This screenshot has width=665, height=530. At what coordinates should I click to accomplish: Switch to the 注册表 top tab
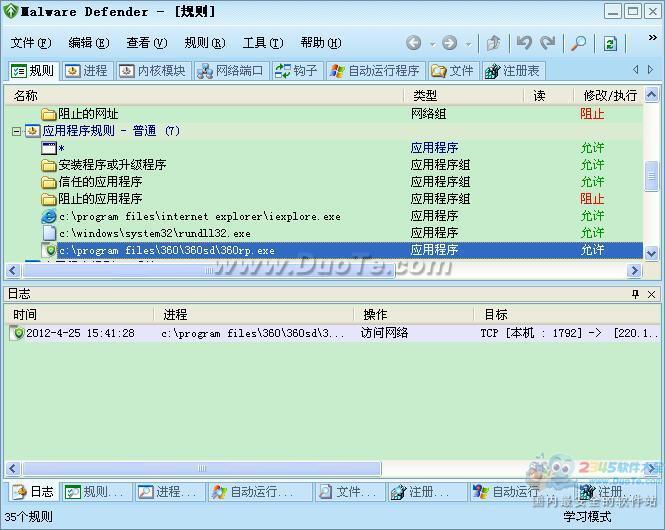512,71
